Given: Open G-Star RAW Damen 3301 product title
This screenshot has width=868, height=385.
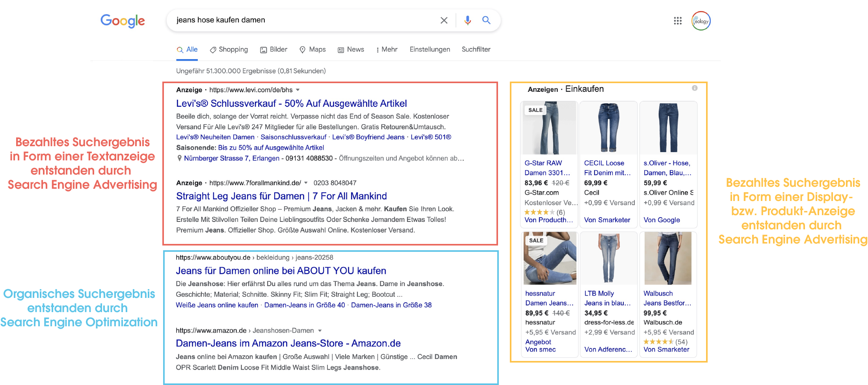Looking at the screenshot, I should click(x=547, y=168).
